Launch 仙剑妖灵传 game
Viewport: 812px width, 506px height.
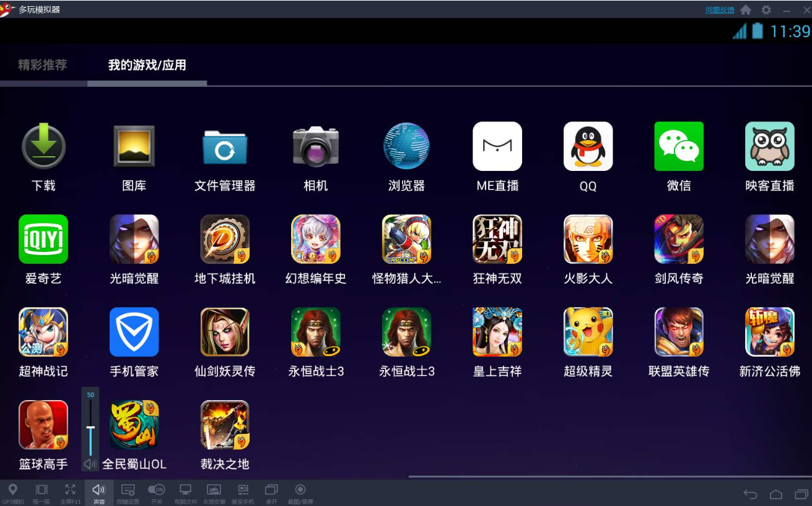225,332
